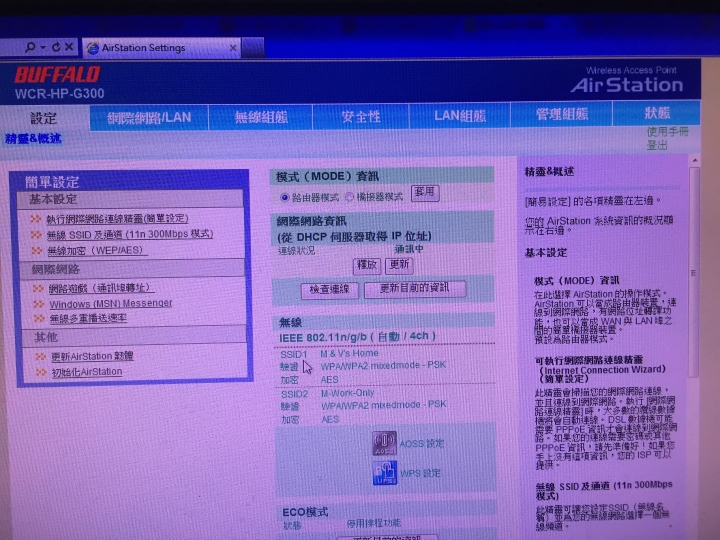This screenshot has height=540, width=720.
Task: Open 無線加密 (WEP/AES) link
Action: pos(95,251)
